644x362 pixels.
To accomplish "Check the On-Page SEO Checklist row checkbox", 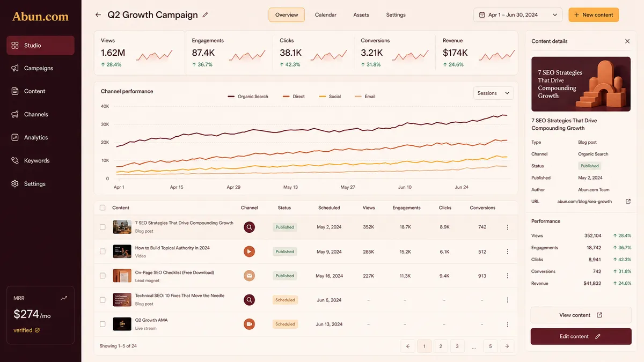I will [x=103, y=276].
